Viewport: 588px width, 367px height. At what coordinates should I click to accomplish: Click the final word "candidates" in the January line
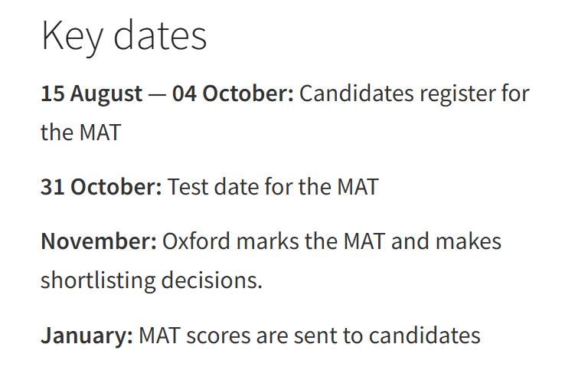tap(424, 335)
